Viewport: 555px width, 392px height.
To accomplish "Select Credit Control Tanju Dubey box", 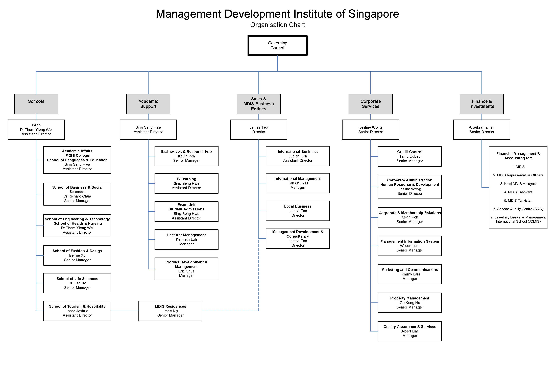I will point(410,156).
